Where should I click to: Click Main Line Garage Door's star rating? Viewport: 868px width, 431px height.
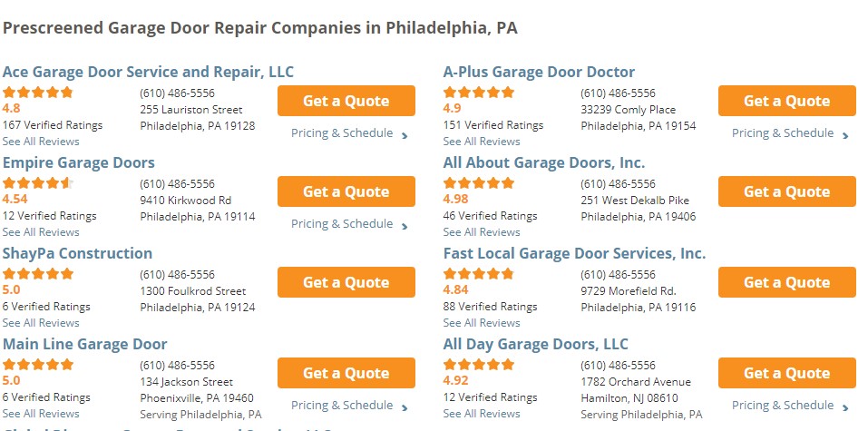click(x=38, y=364)
